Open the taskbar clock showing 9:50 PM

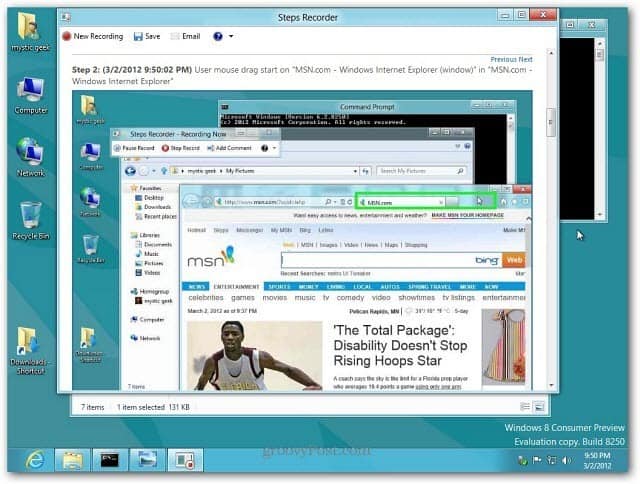pyautogui.click(x=597, y=460)
